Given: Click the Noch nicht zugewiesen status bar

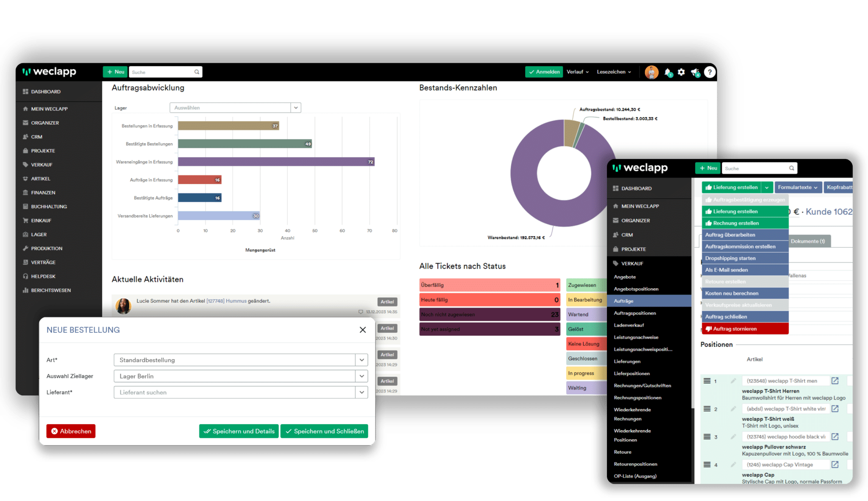Looking at the screenshot, I should point(490,315).
